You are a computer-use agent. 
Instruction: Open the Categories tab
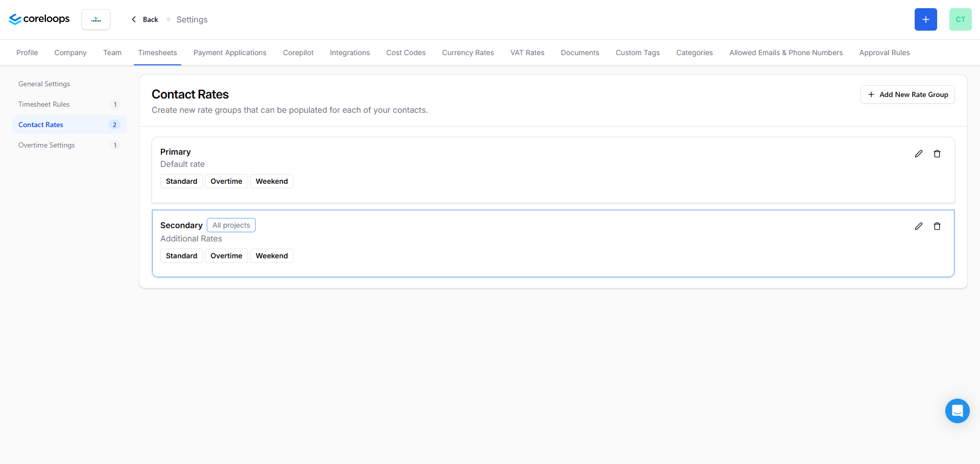[x=694, y=53]
